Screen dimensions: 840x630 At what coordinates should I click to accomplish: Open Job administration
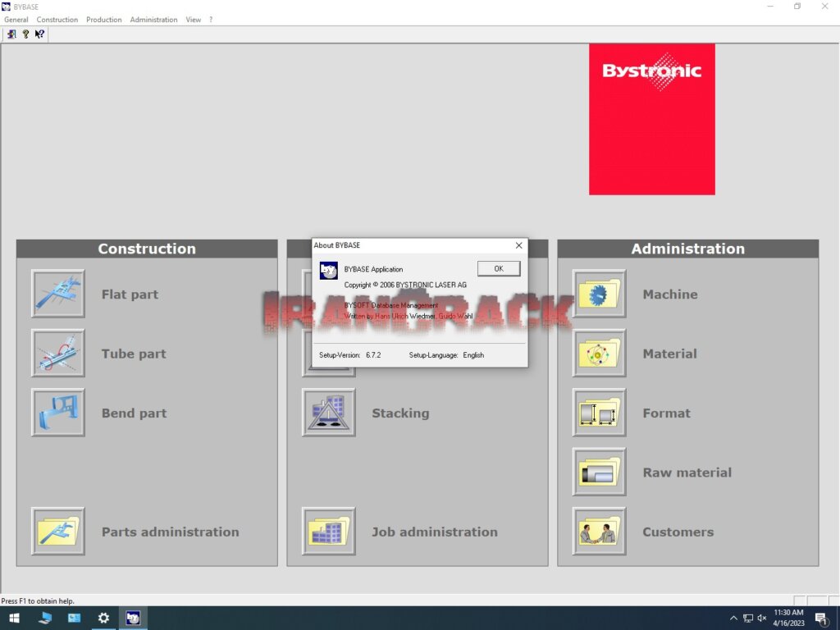[328, 532]
